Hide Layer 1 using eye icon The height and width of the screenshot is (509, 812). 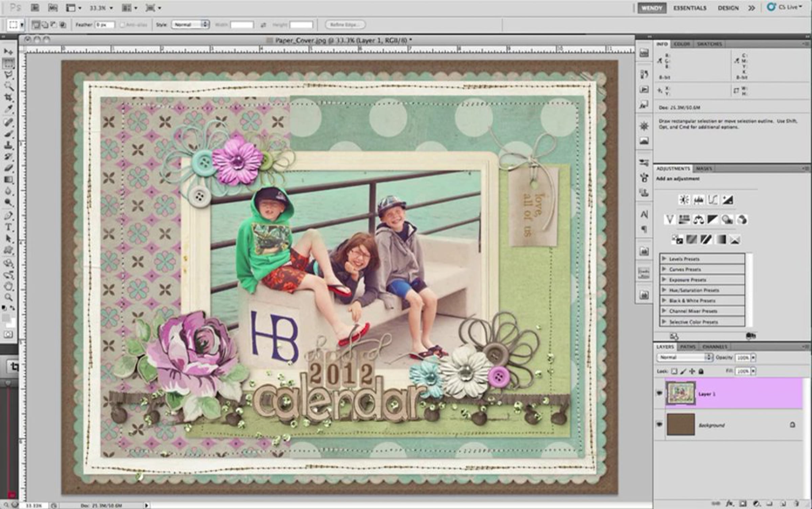659,393
